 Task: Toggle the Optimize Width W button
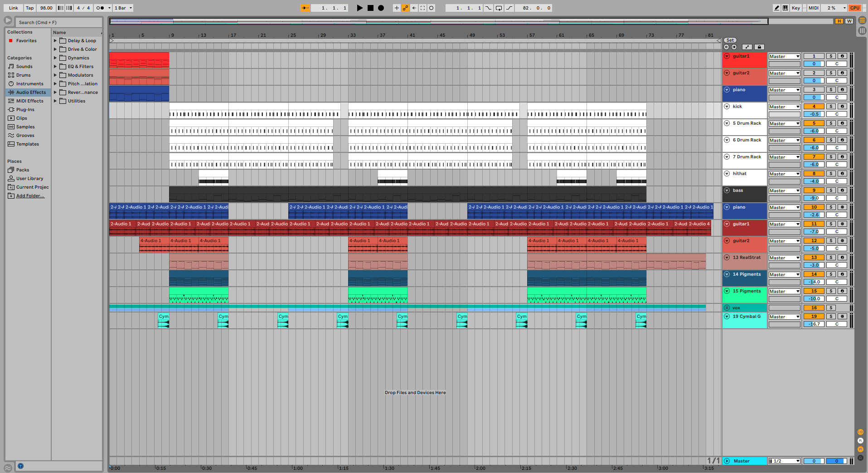(x=849, y=21)
